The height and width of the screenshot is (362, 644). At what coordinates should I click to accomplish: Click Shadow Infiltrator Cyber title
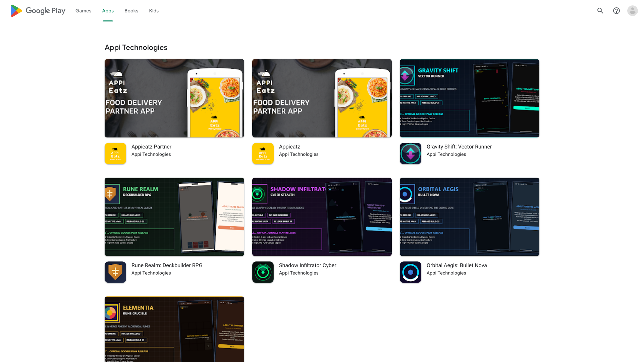click(308, 265)
